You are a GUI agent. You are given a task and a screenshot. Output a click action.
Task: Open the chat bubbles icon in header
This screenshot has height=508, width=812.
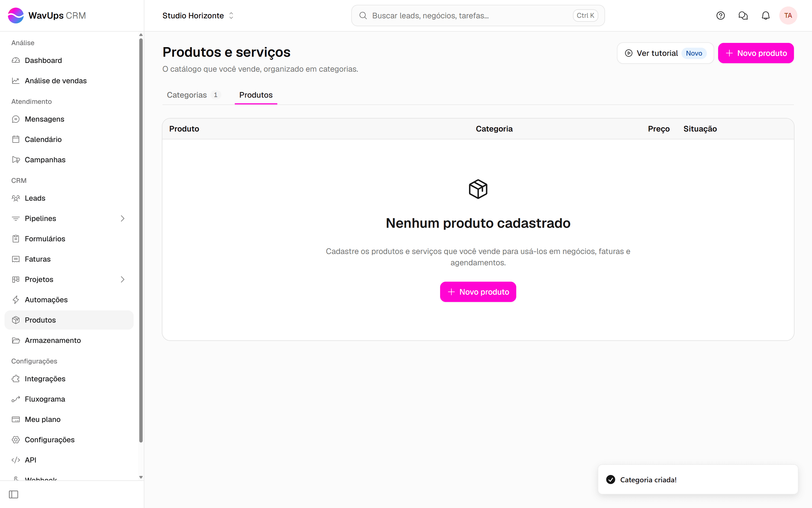coord(743,16)
